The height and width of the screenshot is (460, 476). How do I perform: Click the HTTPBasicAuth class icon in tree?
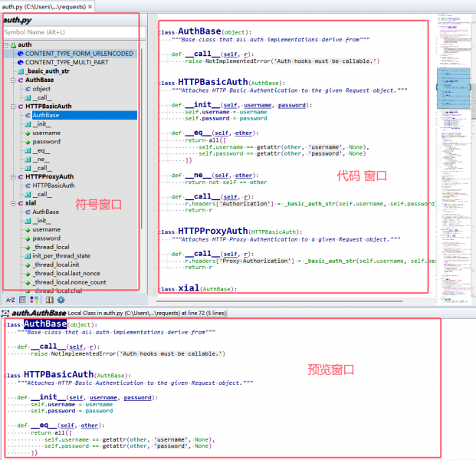tap(21, 107)
